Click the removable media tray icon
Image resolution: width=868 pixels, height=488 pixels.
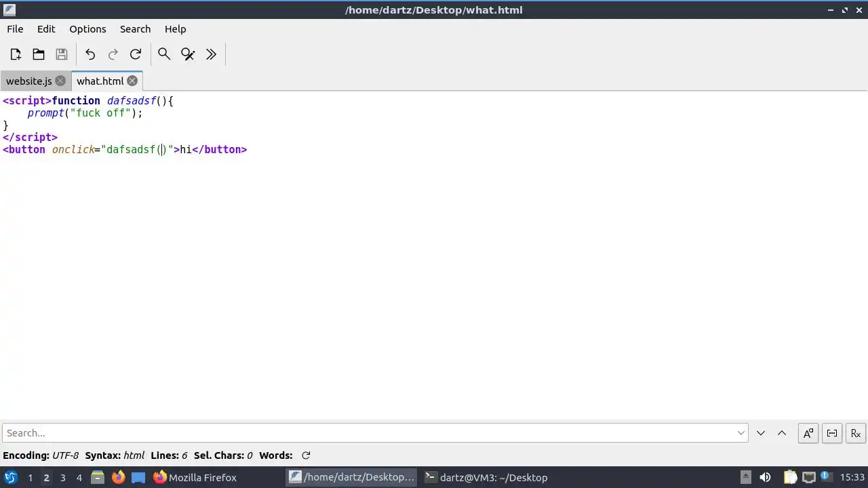click(x=745, y=478)
